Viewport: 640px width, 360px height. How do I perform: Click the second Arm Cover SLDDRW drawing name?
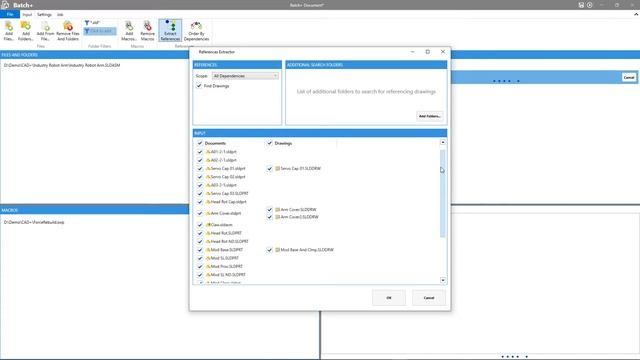coord(300,217)
